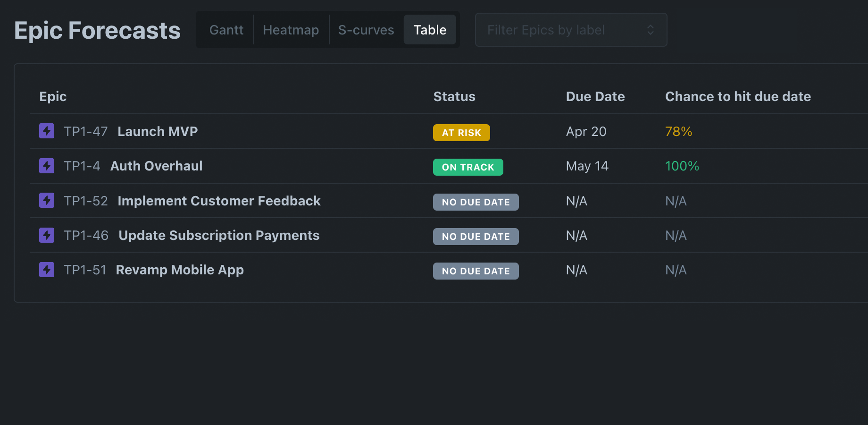Click the chevron inside the label filter box

click(x=651, y=30)
